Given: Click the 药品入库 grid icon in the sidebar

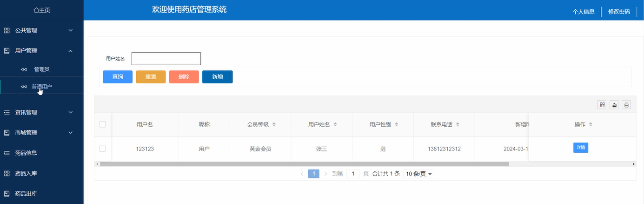Looking at the screenshot, I should click(x=7, y=173).
